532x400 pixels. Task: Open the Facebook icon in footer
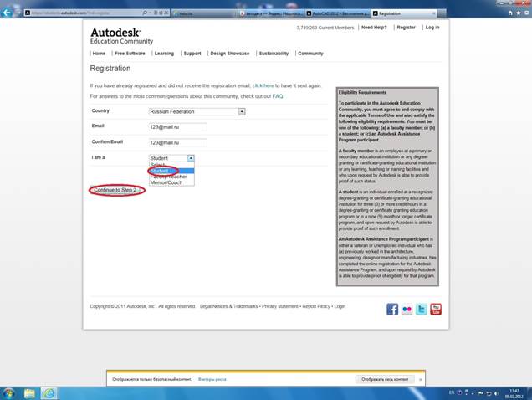(392, 310)
